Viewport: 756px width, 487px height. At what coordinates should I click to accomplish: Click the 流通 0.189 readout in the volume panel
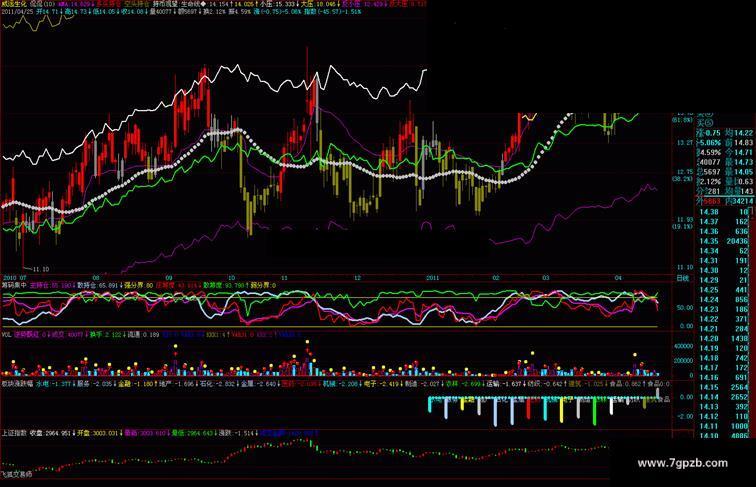click(x=143, y=334)
